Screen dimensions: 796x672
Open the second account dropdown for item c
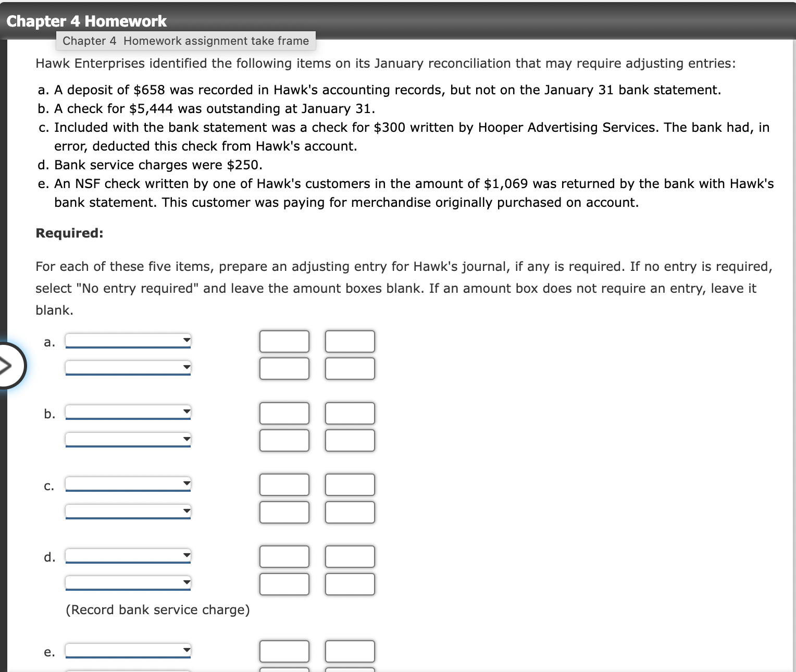[x=128, y=511]
